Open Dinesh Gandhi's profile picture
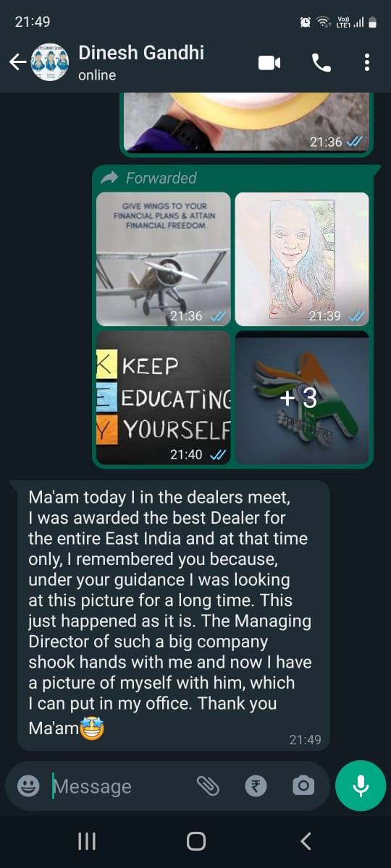This screenshot has height=868, width=391. tap(49, 62)
